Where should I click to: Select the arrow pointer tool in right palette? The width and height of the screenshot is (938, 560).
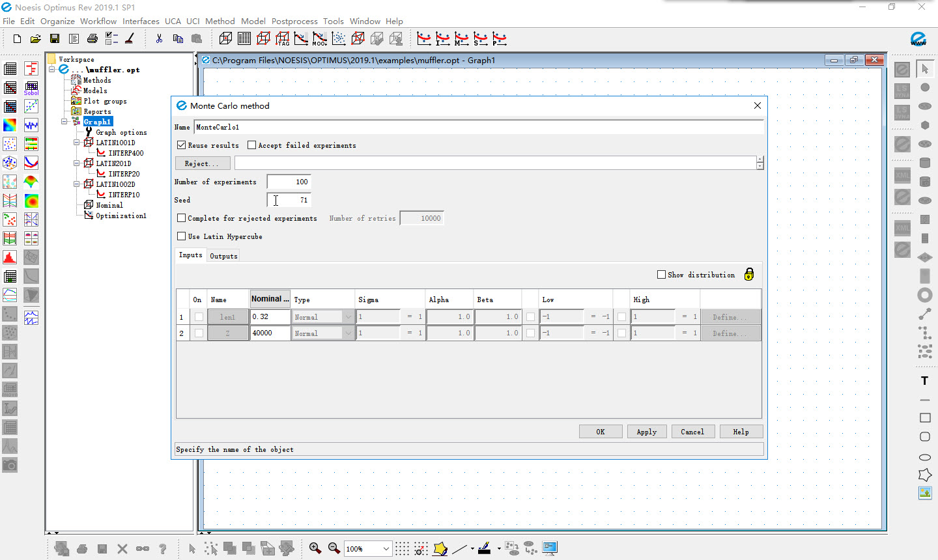(x=925, y=68)
